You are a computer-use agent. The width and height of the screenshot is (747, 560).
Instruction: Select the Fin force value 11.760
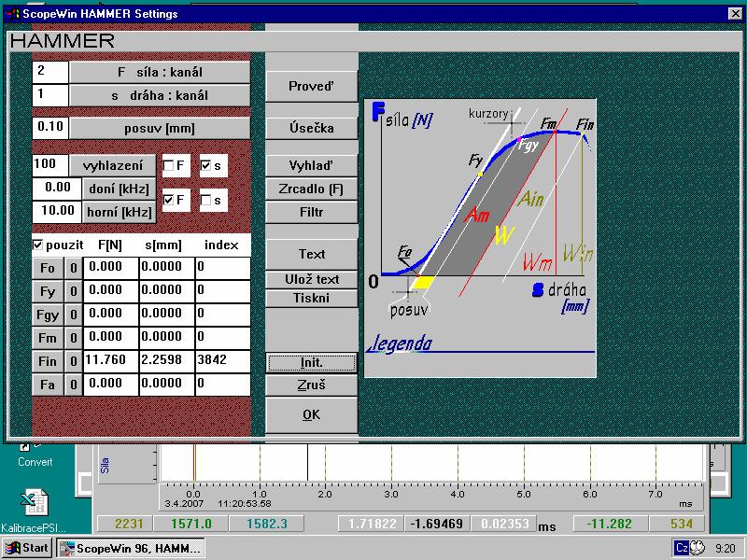[x=111, y=361]
